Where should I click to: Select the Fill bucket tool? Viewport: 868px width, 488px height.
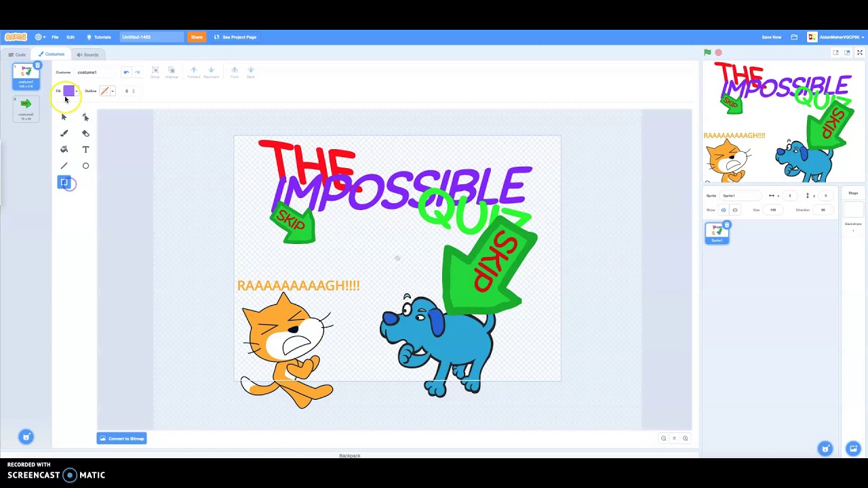pyautogui.click(x=64, y=150)
